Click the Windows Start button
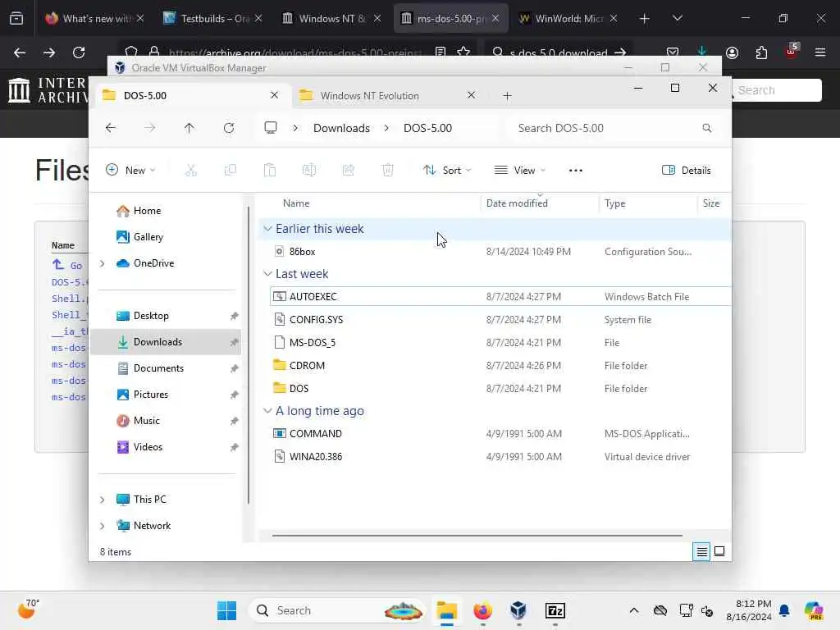 click(x=226, y=610)
